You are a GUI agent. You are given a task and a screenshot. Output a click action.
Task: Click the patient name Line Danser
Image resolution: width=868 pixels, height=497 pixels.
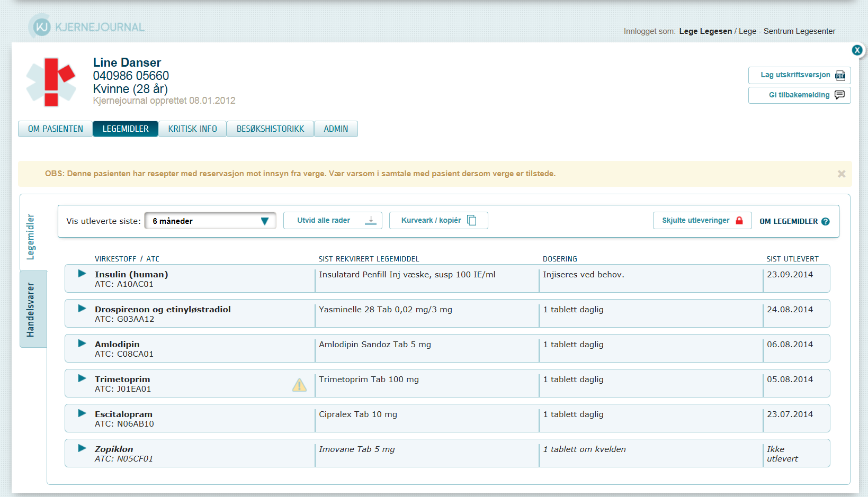point(127,62)
